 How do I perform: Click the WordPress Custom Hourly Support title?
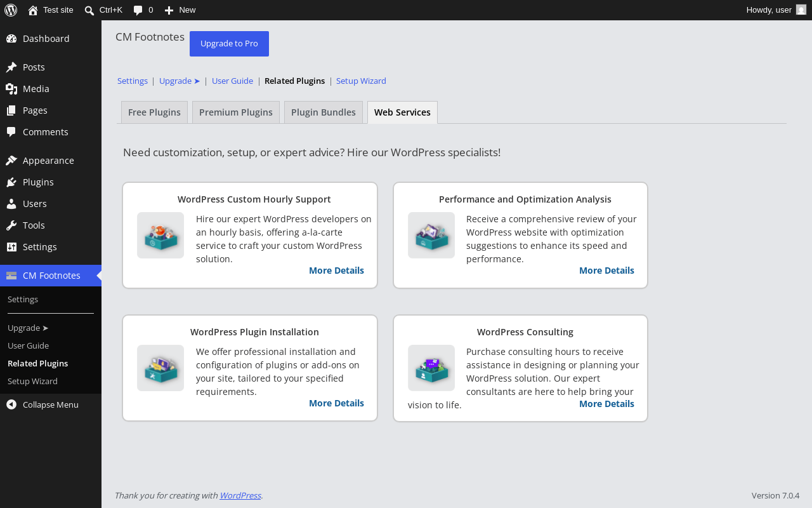pos(254,199)
